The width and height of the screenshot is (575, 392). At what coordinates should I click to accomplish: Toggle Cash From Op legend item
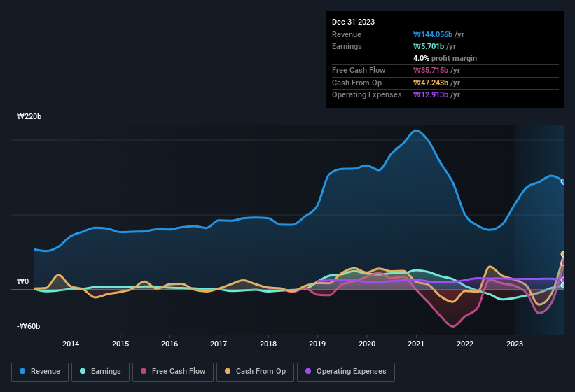pos(255,371)
